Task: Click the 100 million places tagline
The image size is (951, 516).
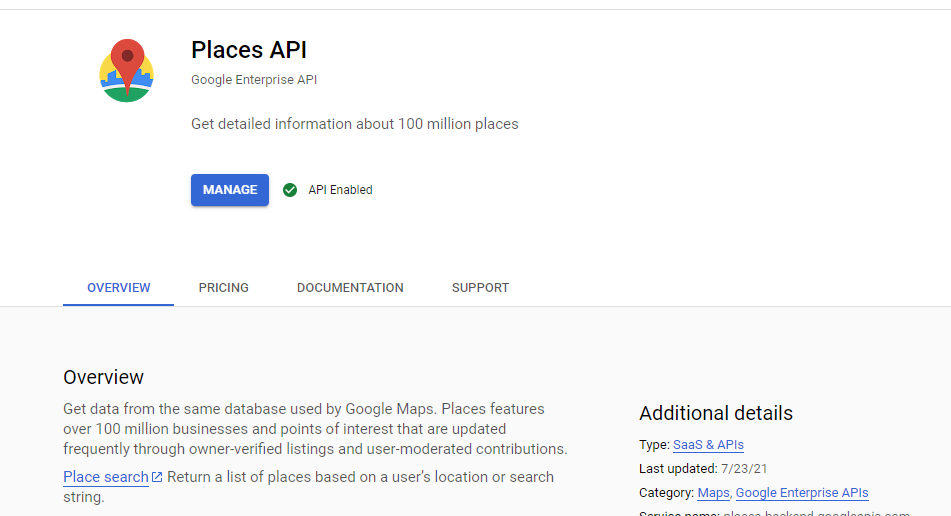Action: pos(355,124)
